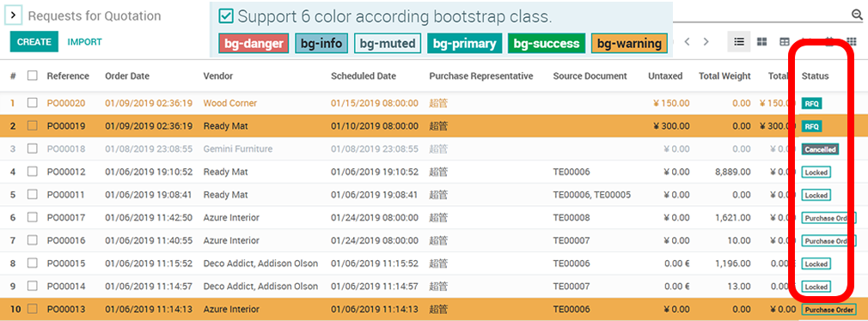The height and width of the screenshot is (321, 868).
Task: Open order reference PO00012
Action: [66, 172]
